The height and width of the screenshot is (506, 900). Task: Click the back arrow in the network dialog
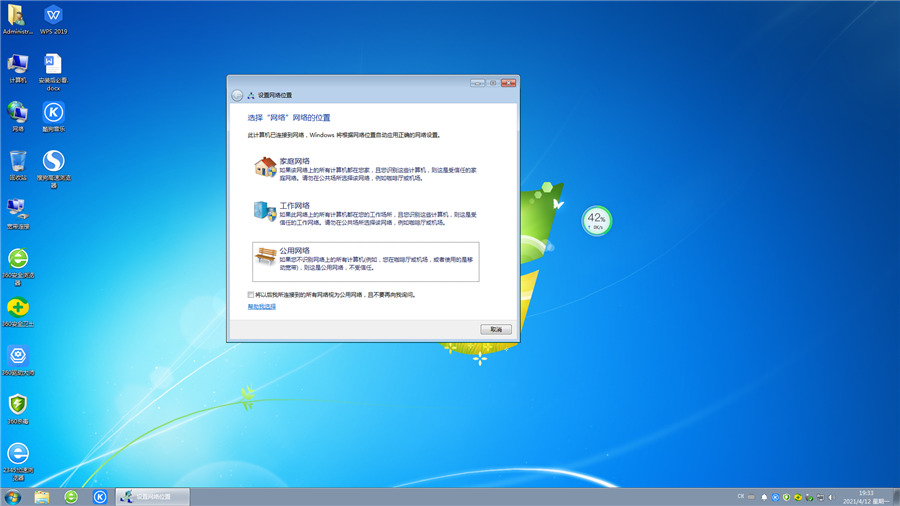click(237, 95)
